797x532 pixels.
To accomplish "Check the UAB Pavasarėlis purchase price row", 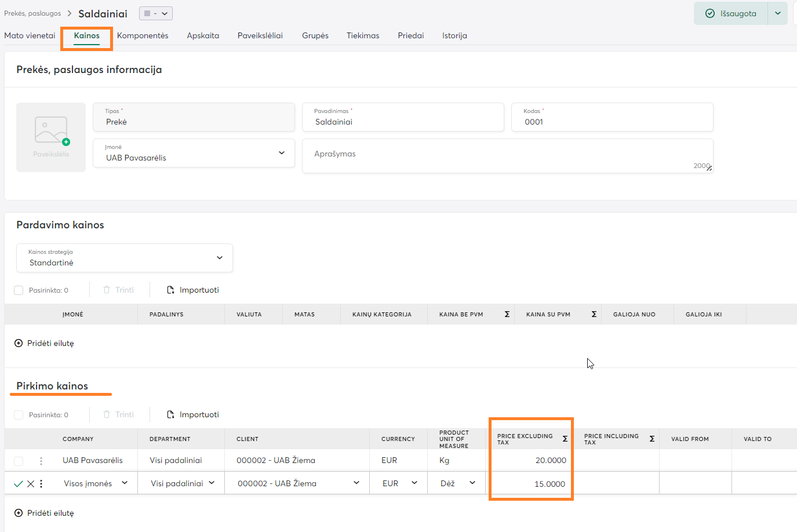I will coord(19,461).
